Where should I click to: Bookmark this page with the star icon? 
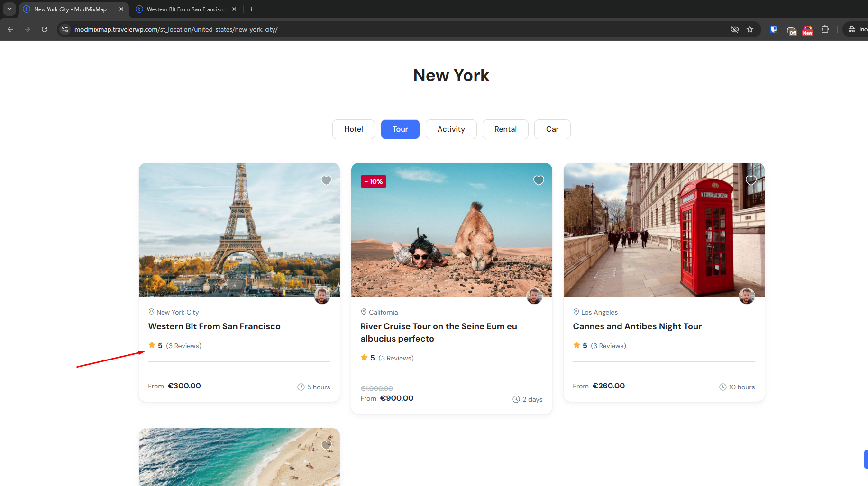pos(750,29)
